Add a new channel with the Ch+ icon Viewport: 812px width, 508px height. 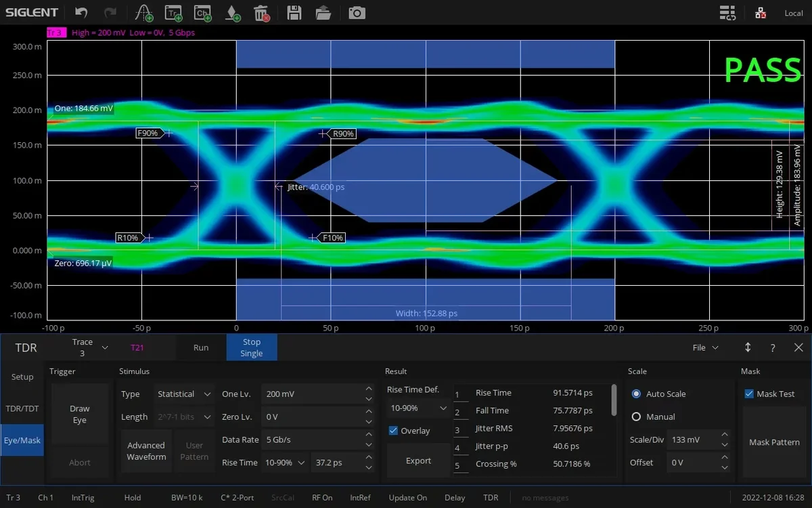202,12
